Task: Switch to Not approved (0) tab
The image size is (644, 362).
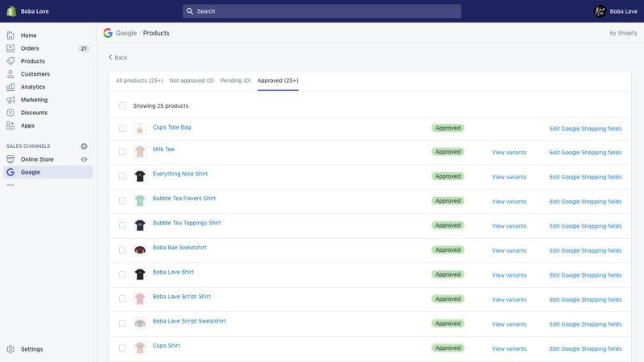Action: (192, 80)
